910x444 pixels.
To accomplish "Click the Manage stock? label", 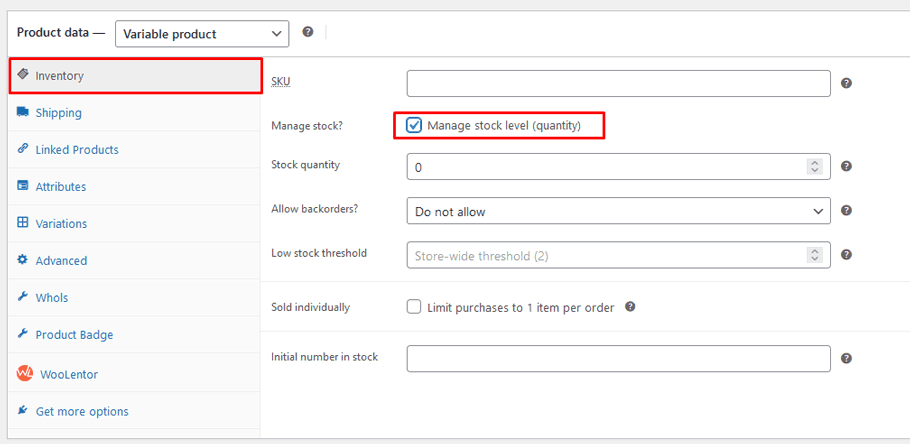I will pyautogui.click(x=307, y=125).
